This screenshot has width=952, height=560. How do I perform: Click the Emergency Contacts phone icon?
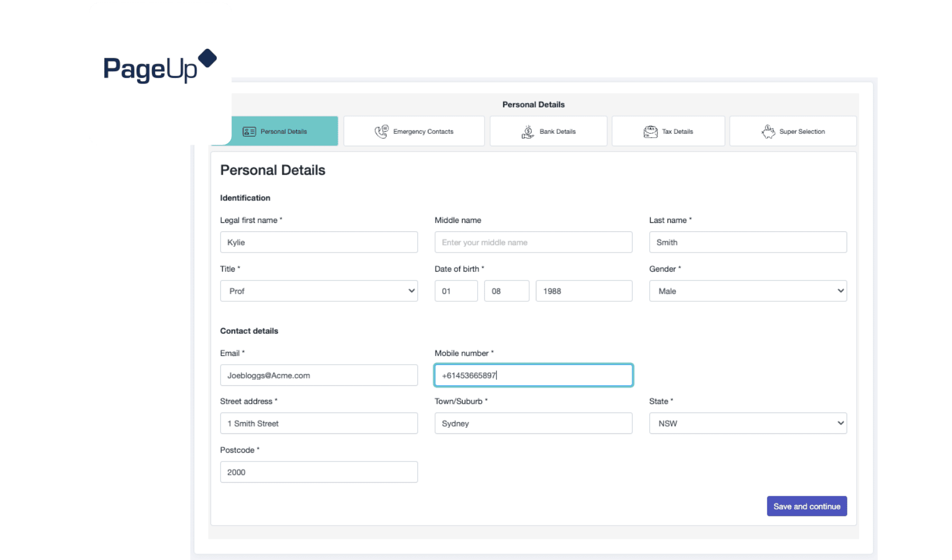tap(382, 130)
